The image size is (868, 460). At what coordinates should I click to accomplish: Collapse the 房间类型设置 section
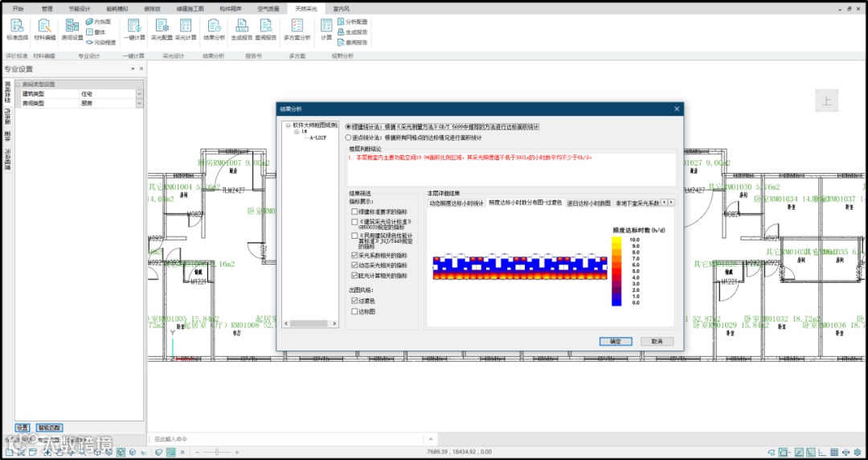click(x=18, y=84)
